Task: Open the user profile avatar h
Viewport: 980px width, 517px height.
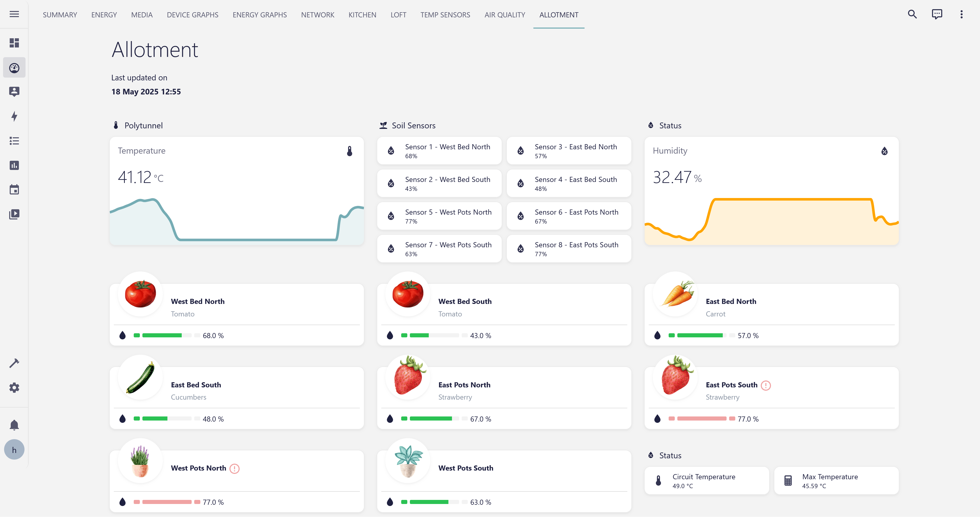Action: [14, 450]
